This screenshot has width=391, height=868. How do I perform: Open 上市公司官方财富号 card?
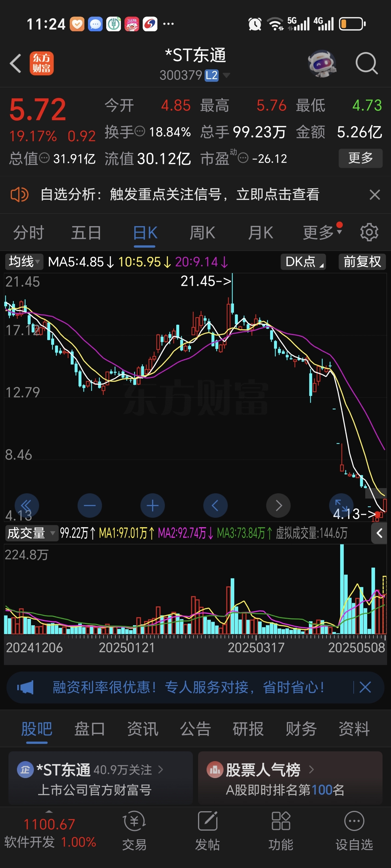click(x=100, y=778)
